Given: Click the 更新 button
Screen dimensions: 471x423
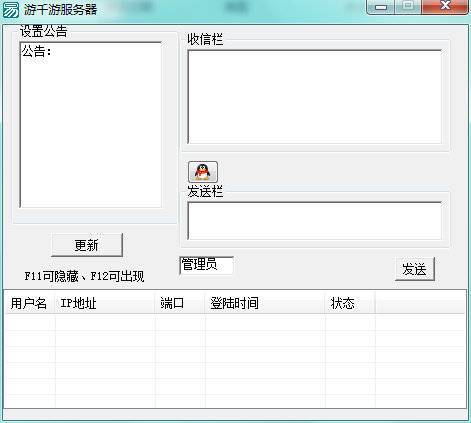Looking at the screenshot, I should 87,245.
